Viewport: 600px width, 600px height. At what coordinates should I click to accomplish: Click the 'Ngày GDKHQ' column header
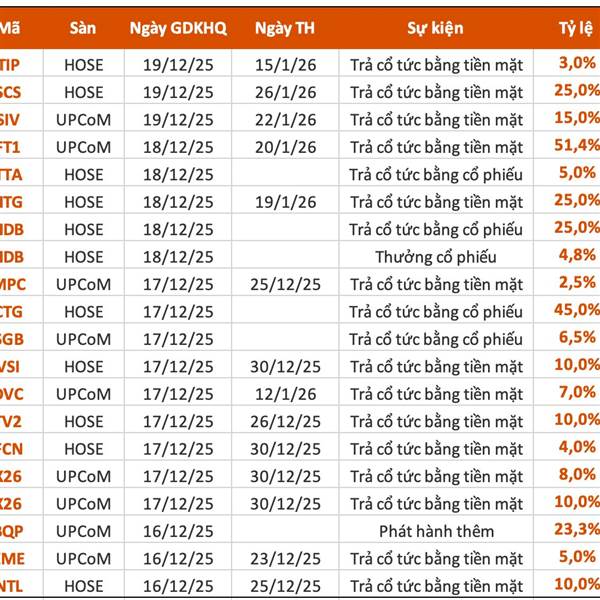[x=178, y=29]
